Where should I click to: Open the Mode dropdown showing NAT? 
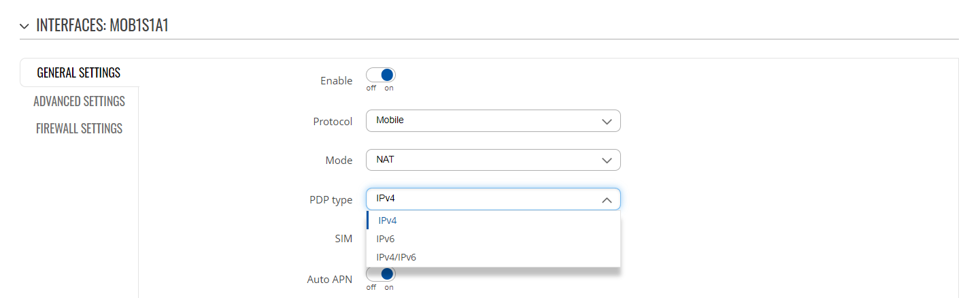click(493, 160)
